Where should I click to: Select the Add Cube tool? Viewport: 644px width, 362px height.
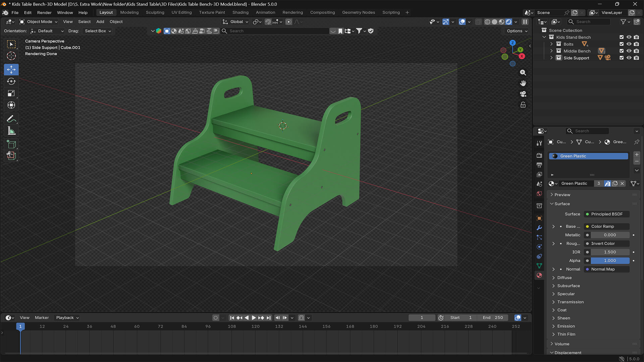[11, 144]
